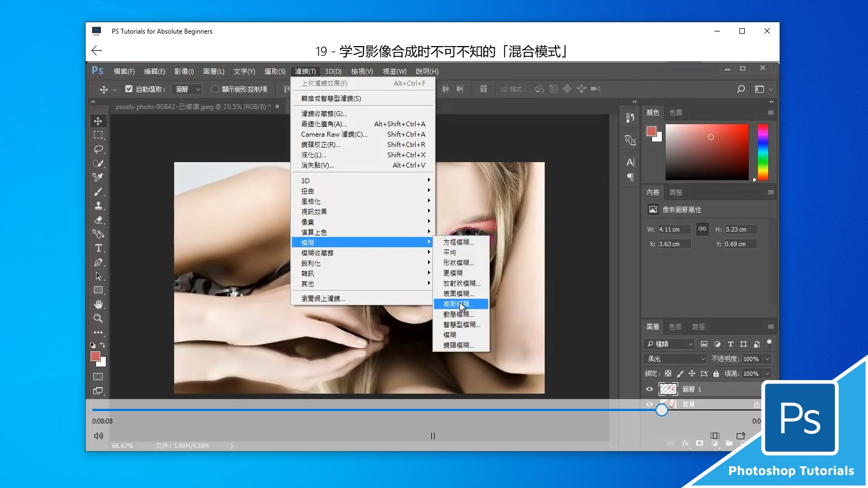Select the Hand tool
Viewport: 868px width, 488px height.
[98, 304]
